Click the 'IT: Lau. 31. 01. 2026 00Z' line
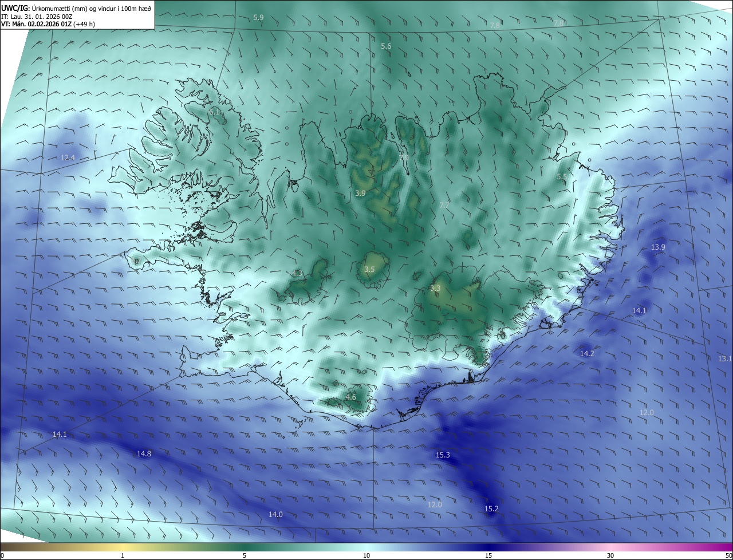This screenshot has width=733, height=560. tap(37, 17)
